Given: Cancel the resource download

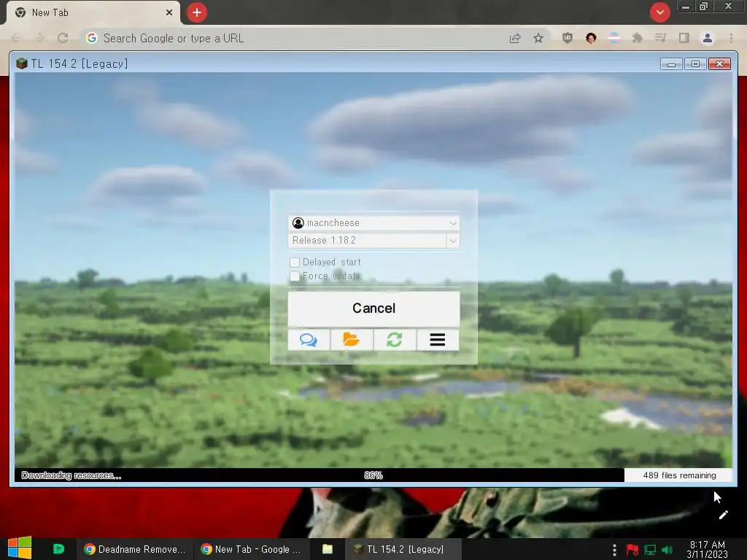Looking at the screenshot, I should click(x=373, y=308).
